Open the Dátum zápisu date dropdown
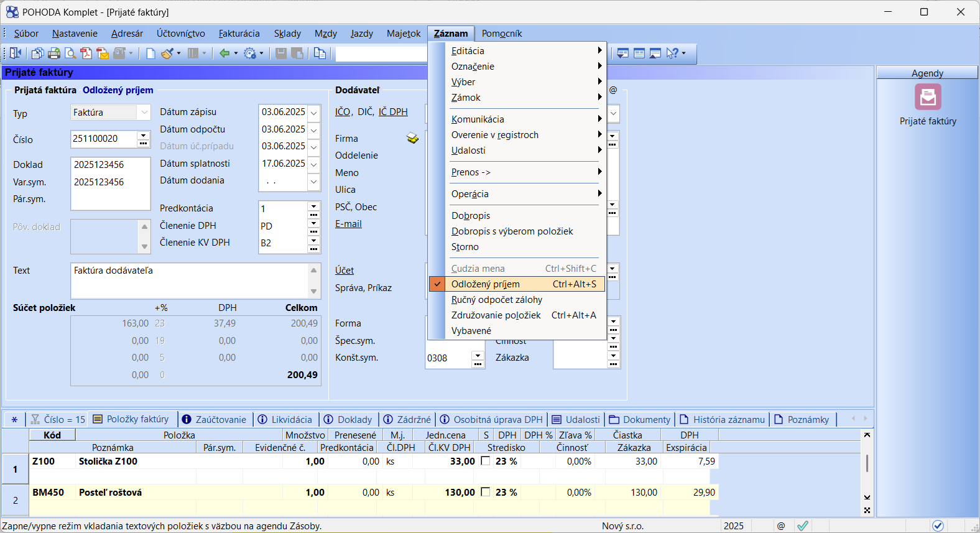The height and width of the screenshot is (533, 980). click(314, 113)
